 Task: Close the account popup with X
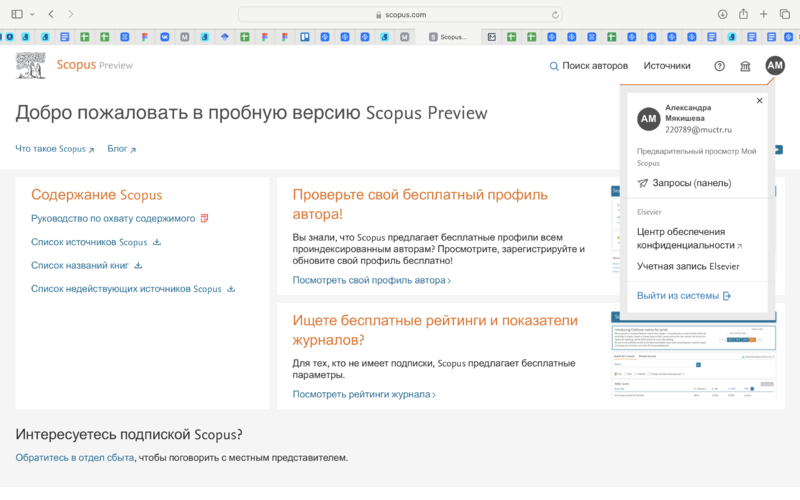pos(759,101)
